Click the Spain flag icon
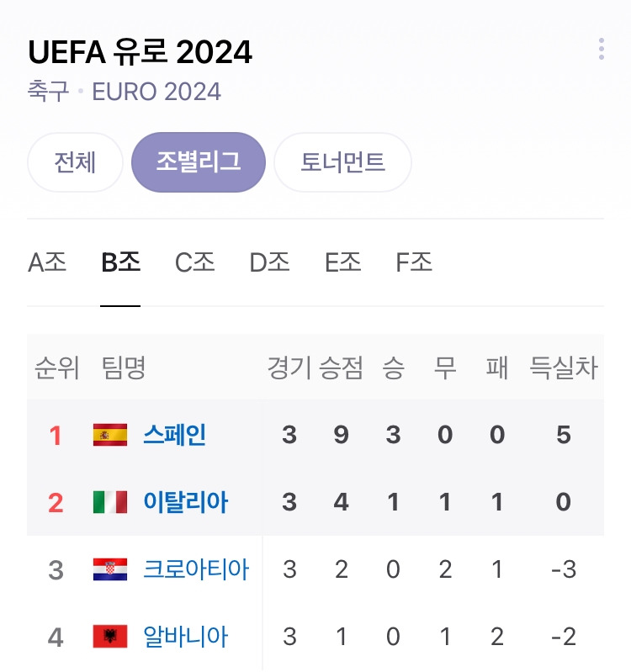This screenshot has height=672, width=631. pos(110,435)
